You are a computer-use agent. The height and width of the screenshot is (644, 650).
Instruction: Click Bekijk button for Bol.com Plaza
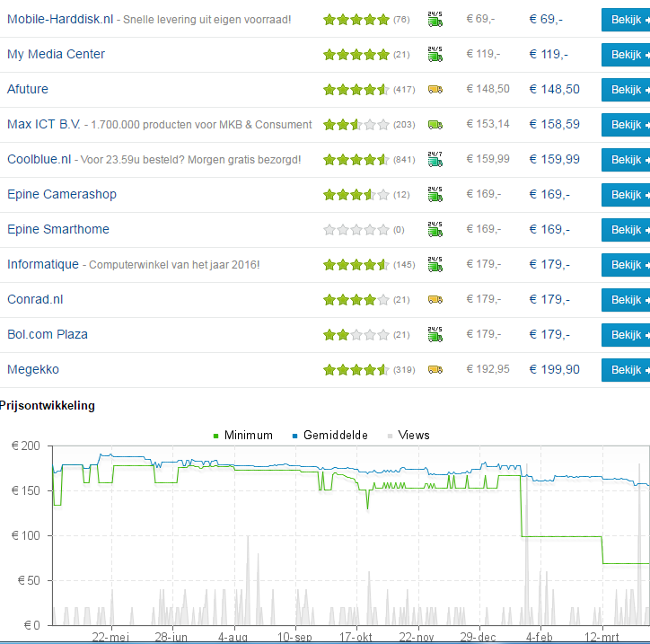(626, 335)
